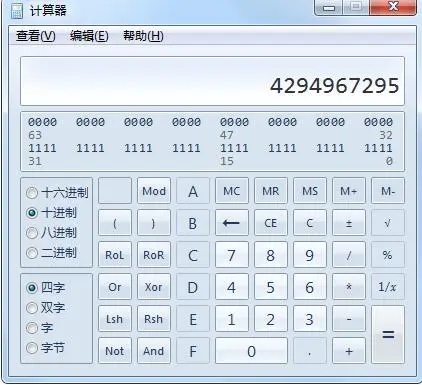Viewport: 422px width, 385px height.
Task: Click the multiply asterisk button
Action: coord(349,287)
